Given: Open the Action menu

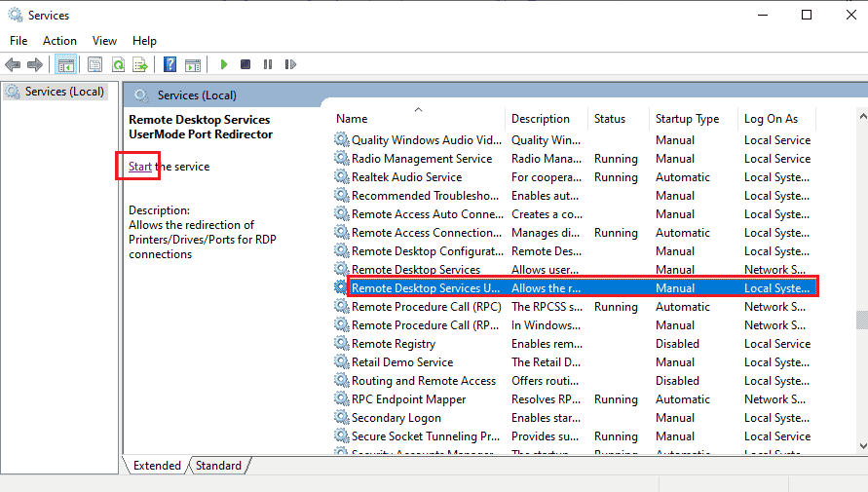Looking at the screenshot, I should [59, 41].
